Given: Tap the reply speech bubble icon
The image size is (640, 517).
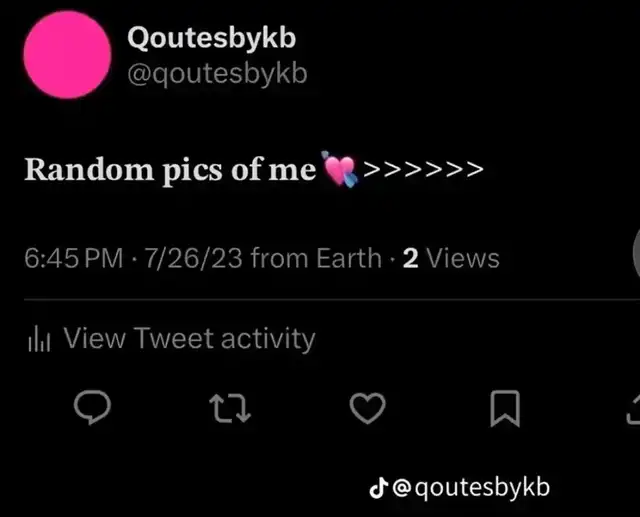Looking at the screenshot, I should 92,407.
